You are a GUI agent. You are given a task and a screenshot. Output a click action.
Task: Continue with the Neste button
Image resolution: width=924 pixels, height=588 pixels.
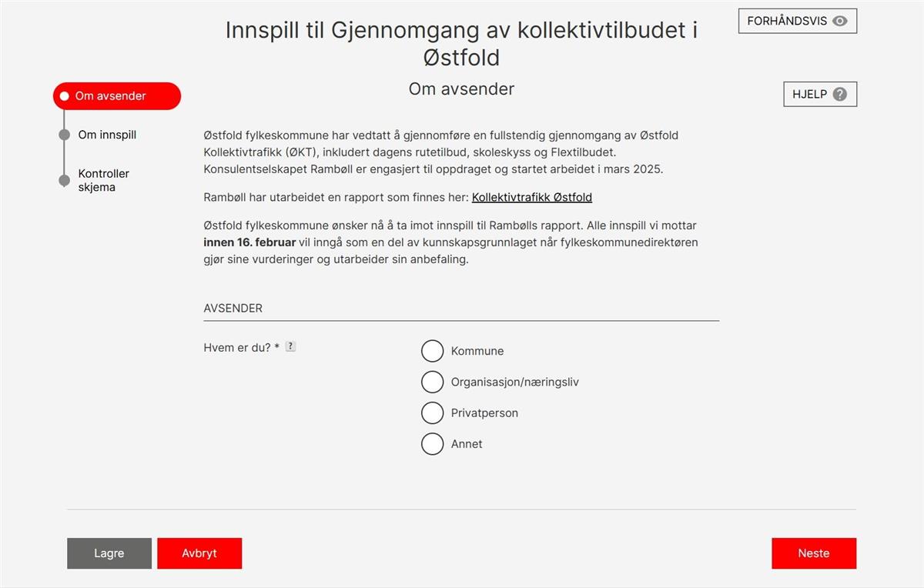click(814, 553)
